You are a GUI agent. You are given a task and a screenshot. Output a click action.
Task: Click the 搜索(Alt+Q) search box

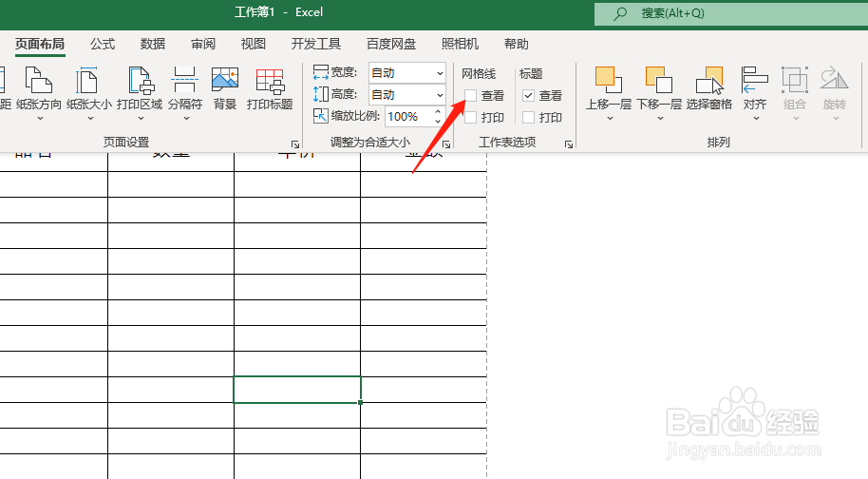tap(730, 13)
